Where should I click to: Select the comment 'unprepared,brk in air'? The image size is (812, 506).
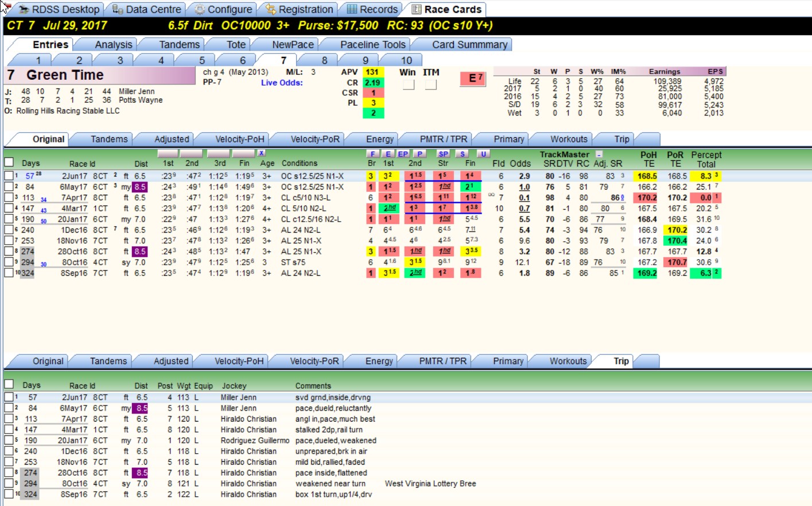[331, 451]
